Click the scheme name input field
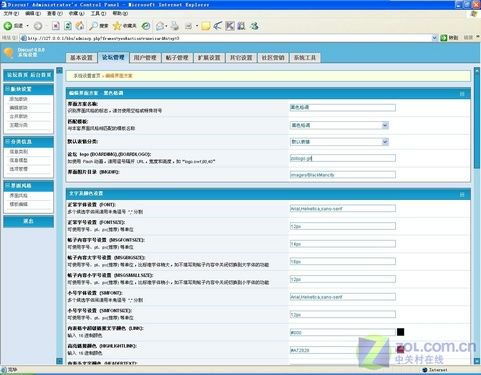This screenshot has width=481, height=375. [343, 107]
